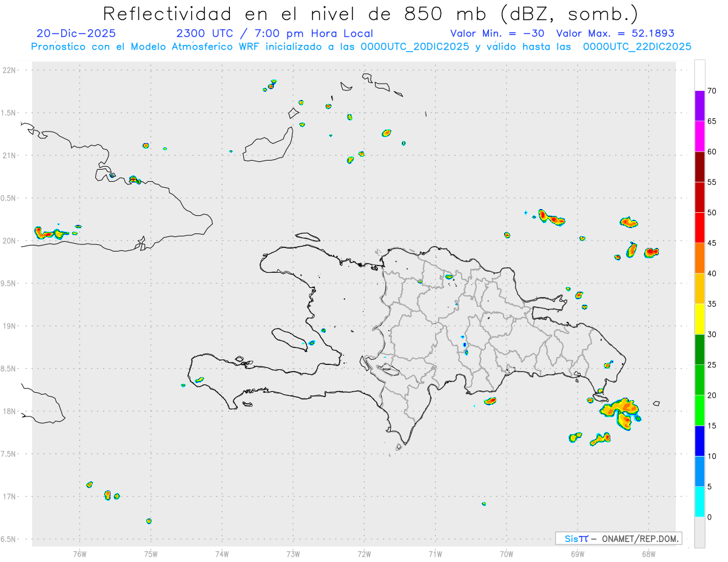Select the 'Valor Min. = -30' text

(497, 33)
